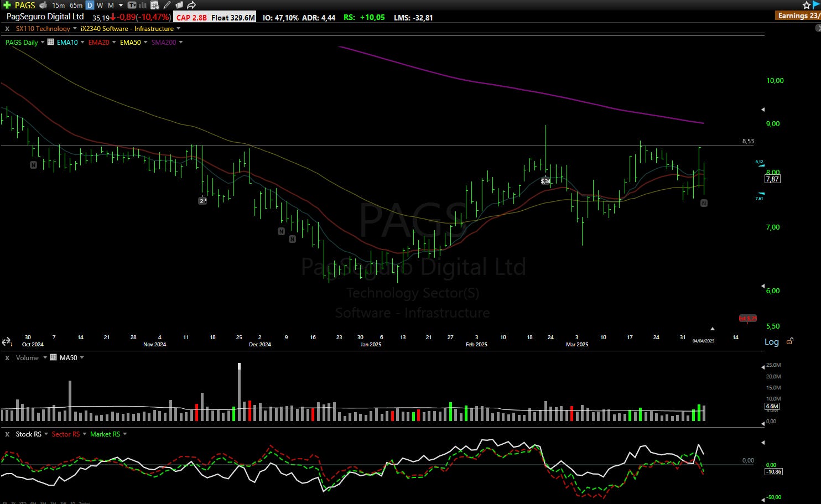
Task: Click the current price label 7,87
Action: pos(772,179)
